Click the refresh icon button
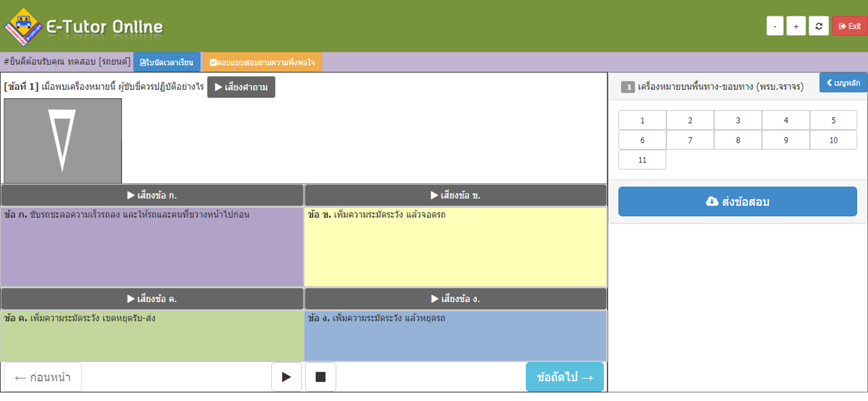868x401 pixels. [x=819, y=26]
